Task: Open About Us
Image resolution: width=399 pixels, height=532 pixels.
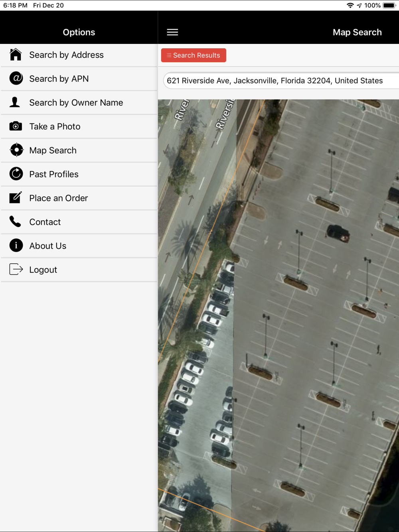Action: 79,246
